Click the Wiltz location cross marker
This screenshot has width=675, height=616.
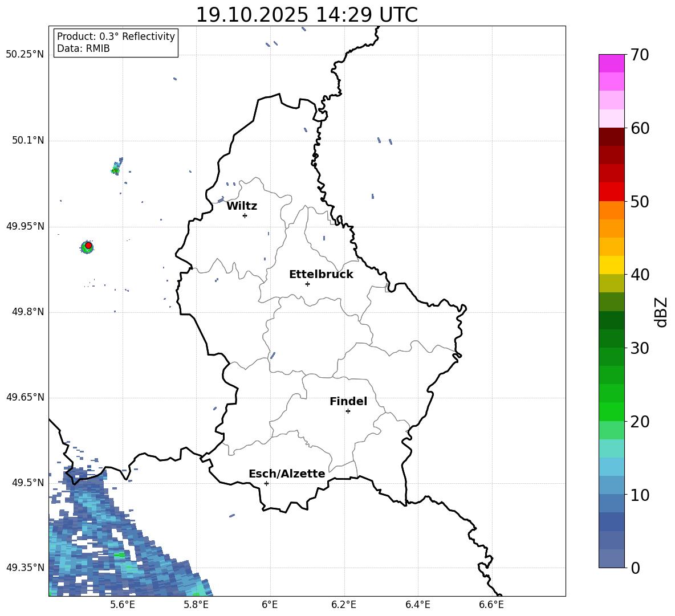[x=245, y=215]
